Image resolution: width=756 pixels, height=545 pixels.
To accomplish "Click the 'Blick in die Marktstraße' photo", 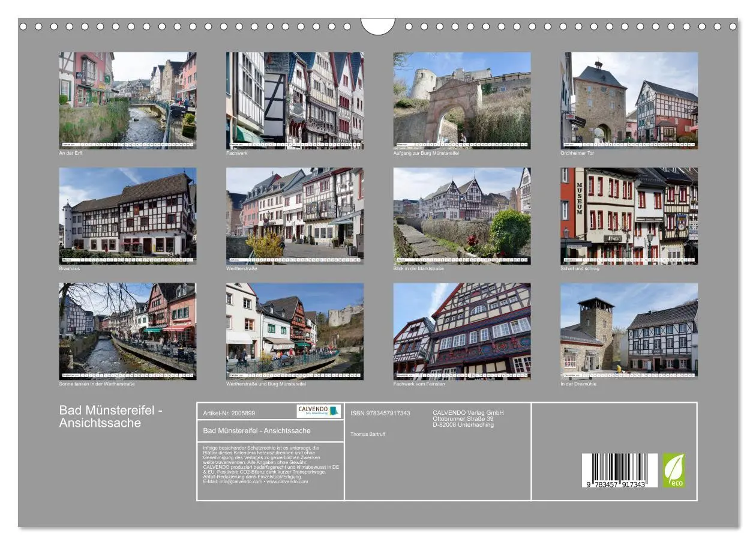I will pyautogui.click(x=462, y=215).
